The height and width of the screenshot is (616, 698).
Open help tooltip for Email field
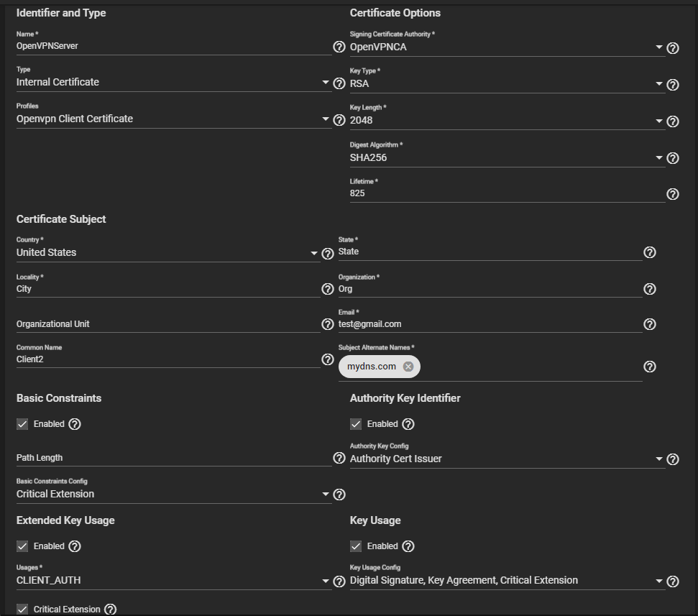click(650, 324)
